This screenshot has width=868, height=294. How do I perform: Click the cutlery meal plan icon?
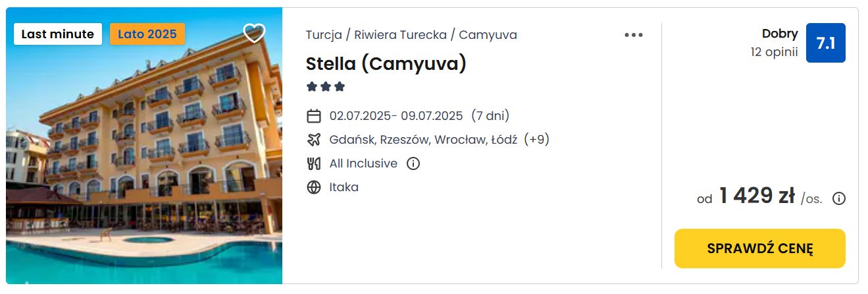[x=314, y=163]
